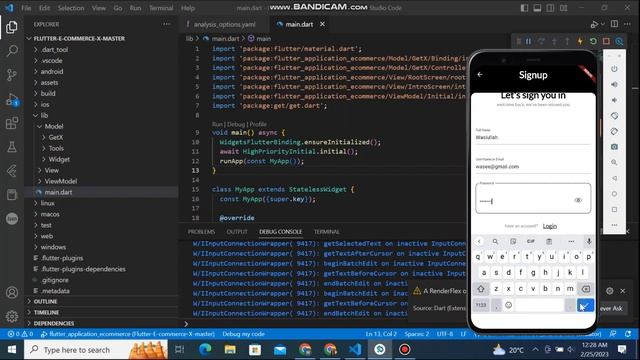Click the emulator power button

click(614, 69)
